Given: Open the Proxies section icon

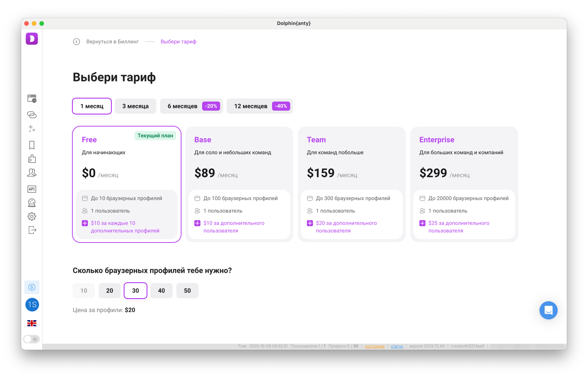Looking at the screenshot, I should [x=32, y=114].
